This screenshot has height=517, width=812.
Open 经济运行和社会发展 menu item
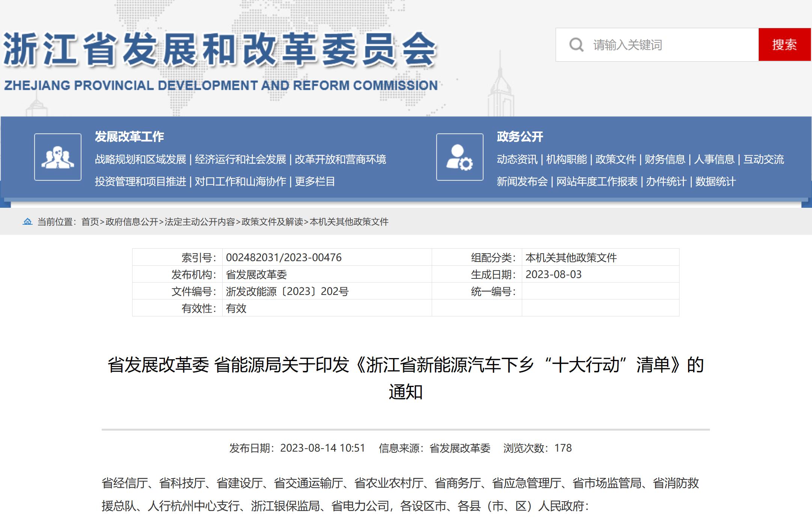click(x=240, y=159)
